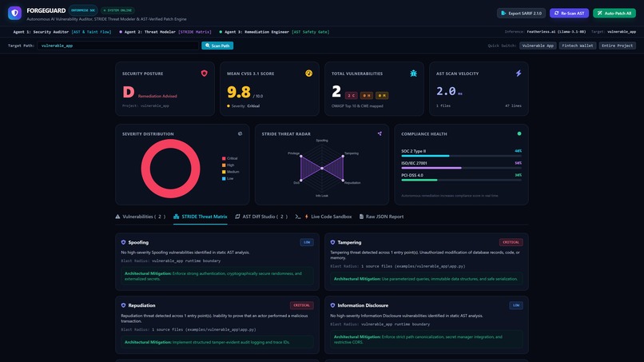Screen dimensions: 644x362
Task: Switch quickly to Fintech Wallet
Action: (578, 46)
